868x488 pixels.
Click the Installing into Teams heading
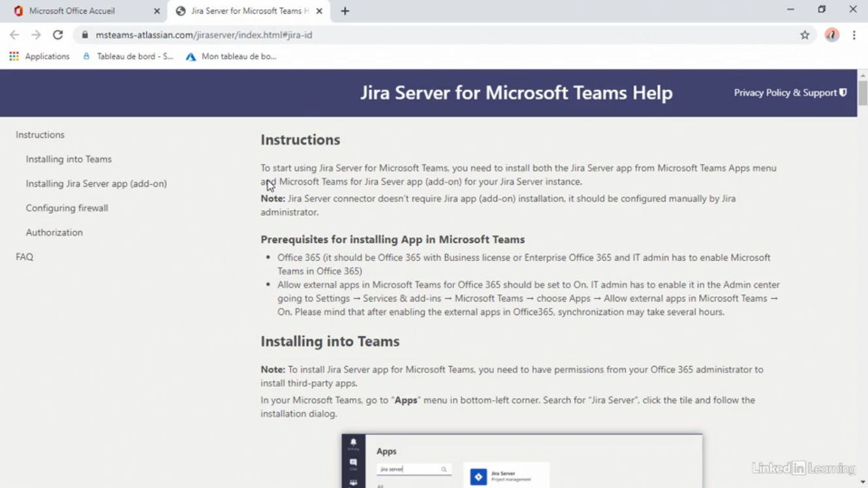point(330,341)
